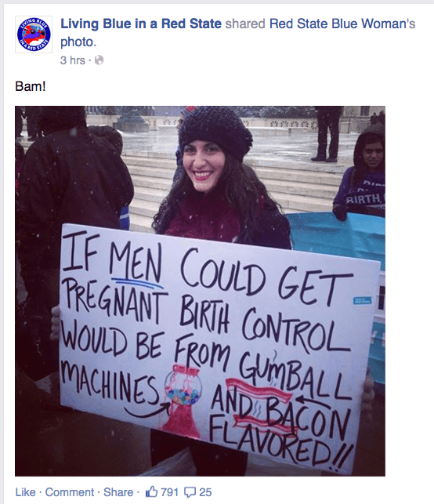Like the post
Image resolution: width=434 pixels, height=504 pixels.
[x=25, y=492]
